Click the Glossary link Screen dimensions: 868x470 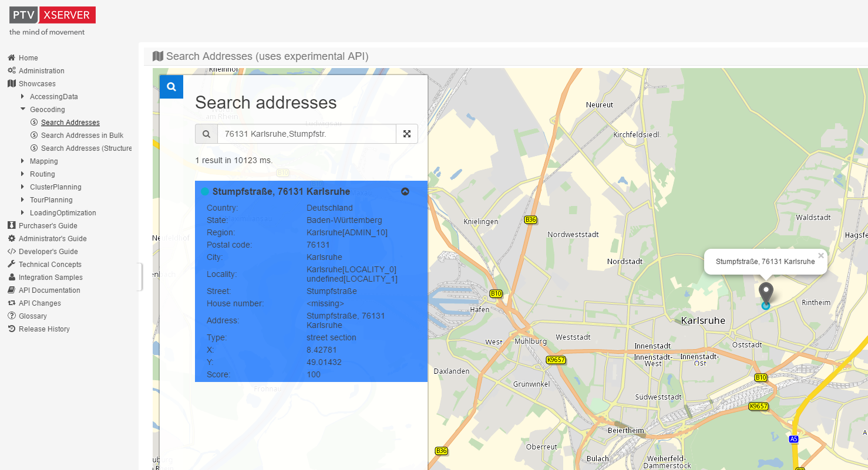pos(32,316)
